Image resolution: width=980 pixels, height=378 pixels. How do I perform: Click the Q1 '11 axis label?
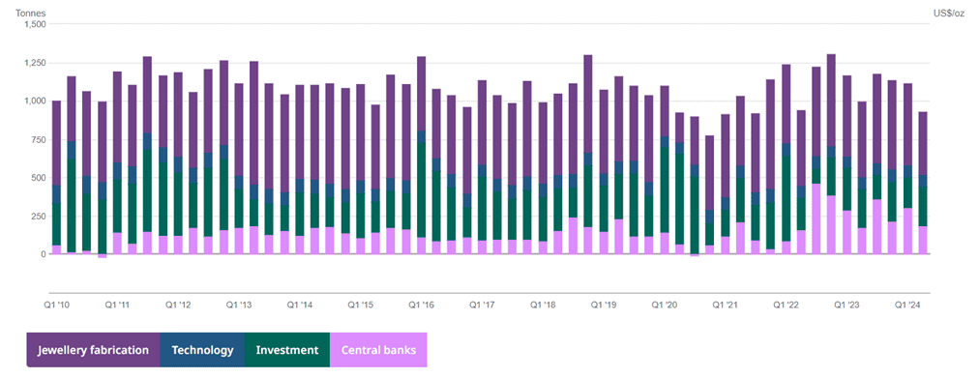click(x=117, y=305)
